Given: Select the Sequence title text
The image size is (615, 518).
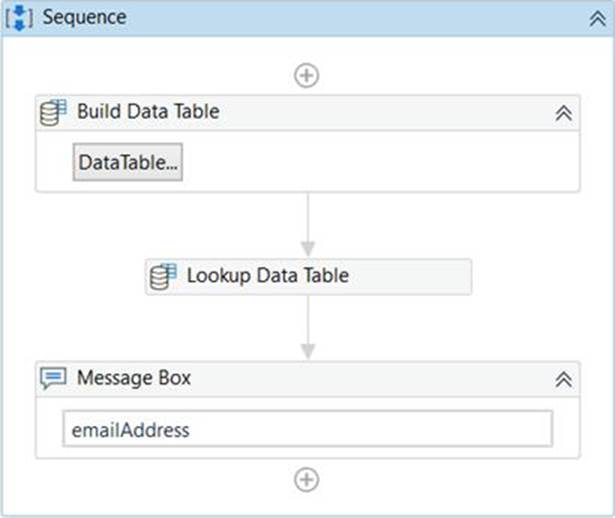Looking at the screenshot, I should click(84, 18).
